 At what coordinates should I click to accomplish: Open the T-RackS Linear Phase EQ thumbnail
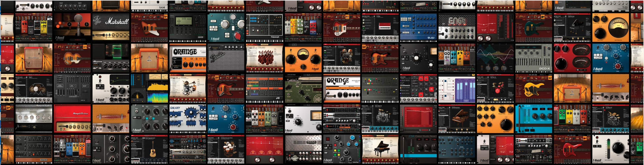pos(111,88)
